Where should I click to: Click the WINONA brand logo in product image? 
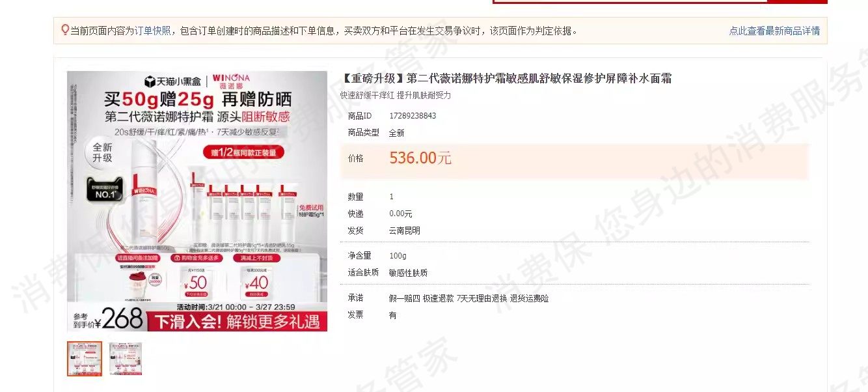click(231, 81)
